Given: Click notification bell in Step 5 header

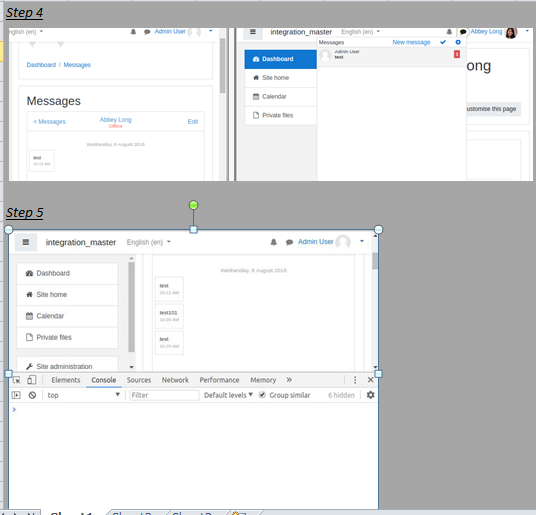Looking at the screenshot, I should tap(273, 242).
